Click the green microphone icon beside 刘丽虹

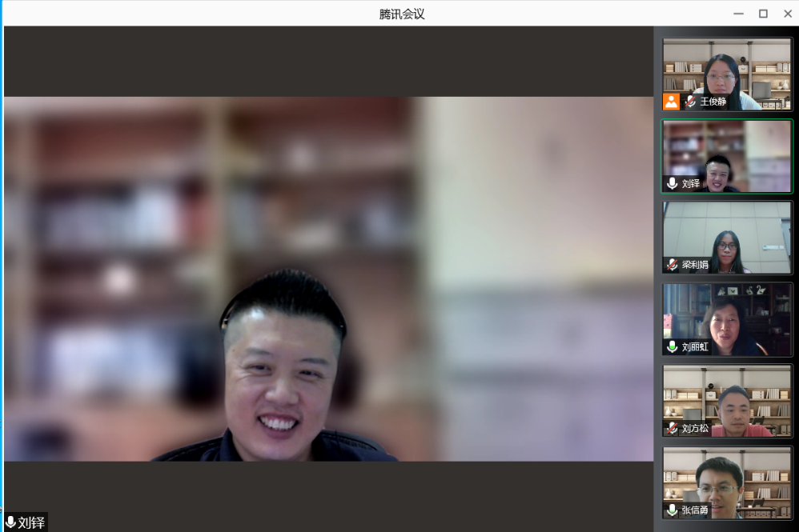[x=673, y=347]
